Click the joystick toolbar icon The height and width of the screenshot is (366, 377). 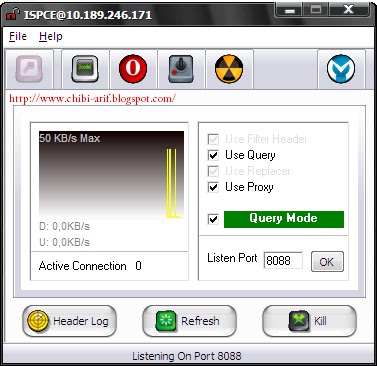pyautogui.click(x=181, y=69)
